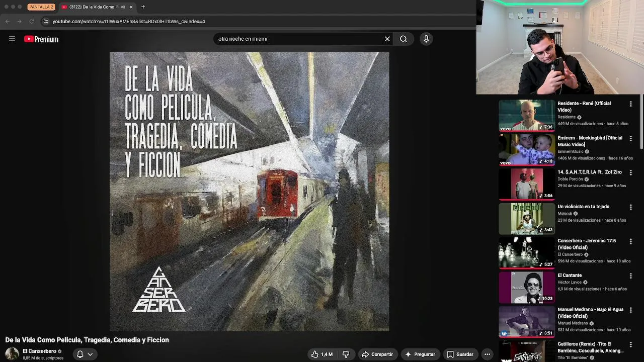Open options menu for El Cantante
Viewport: 644px width, 362px height.
click(631, 276)
